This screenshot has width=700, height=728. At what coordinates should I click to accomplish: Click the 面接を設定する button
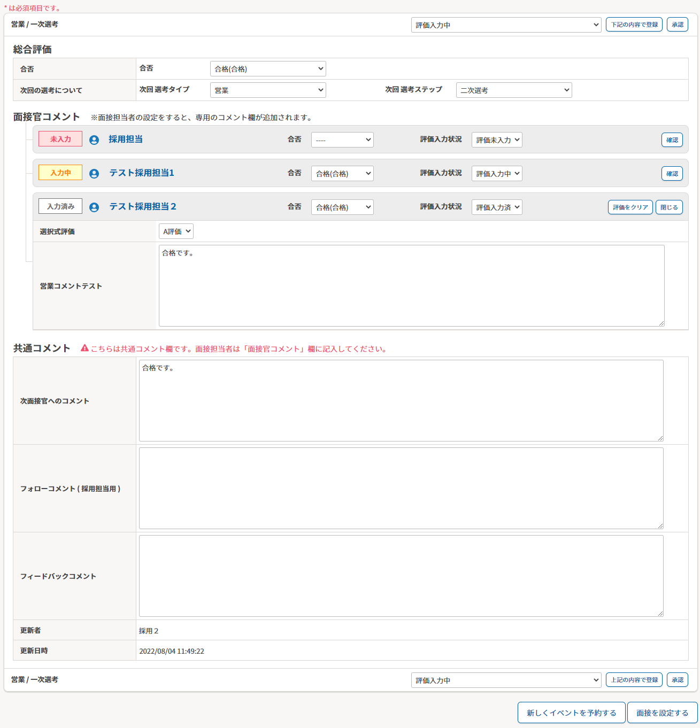662,713
